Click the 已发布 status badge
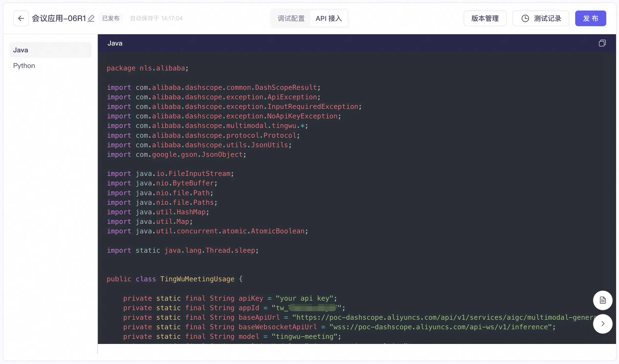This screenshot has width=619, height=364. (111, 18)
